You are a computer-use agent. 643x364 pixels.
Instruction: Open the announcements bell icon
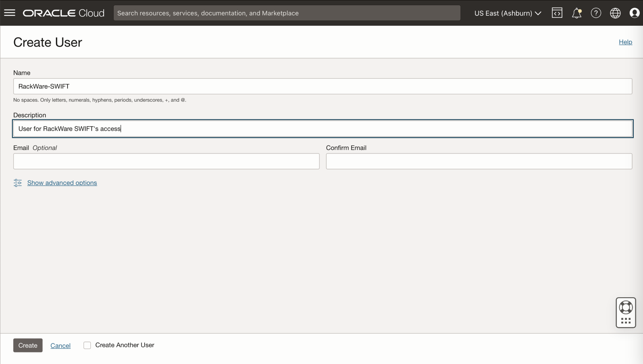coord(577,13)
